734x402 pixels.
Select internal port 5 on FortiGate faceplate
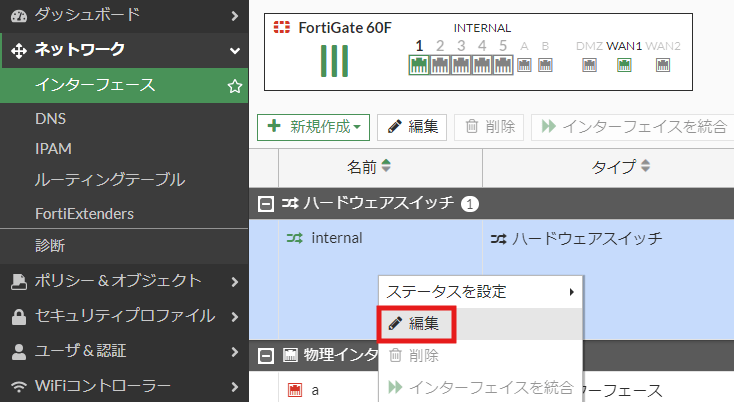(503, 65)
